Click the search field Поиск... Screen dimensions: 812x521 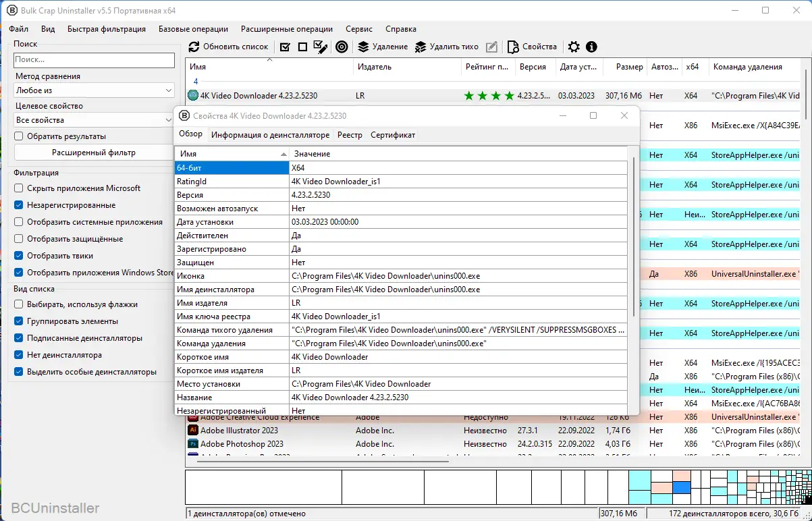[x=94, y=60]
